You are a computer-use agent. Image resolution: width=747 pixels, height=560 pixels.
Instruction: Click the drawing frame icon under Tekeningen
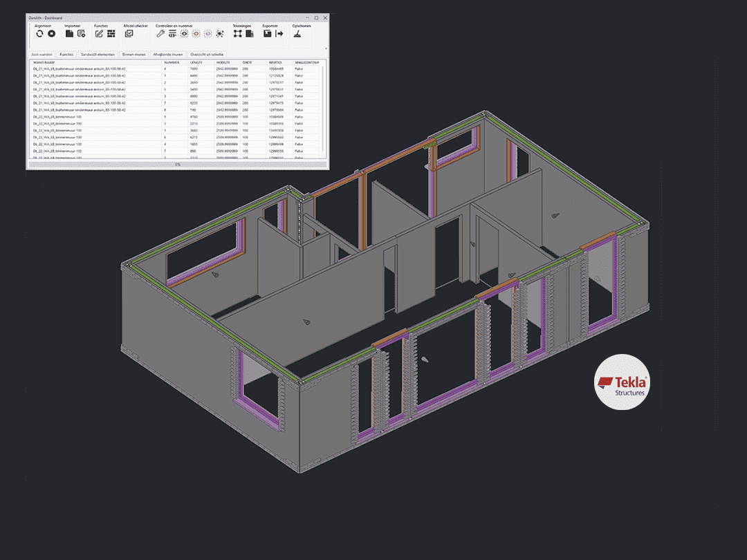pyautogui.click(x=237, y=33)
